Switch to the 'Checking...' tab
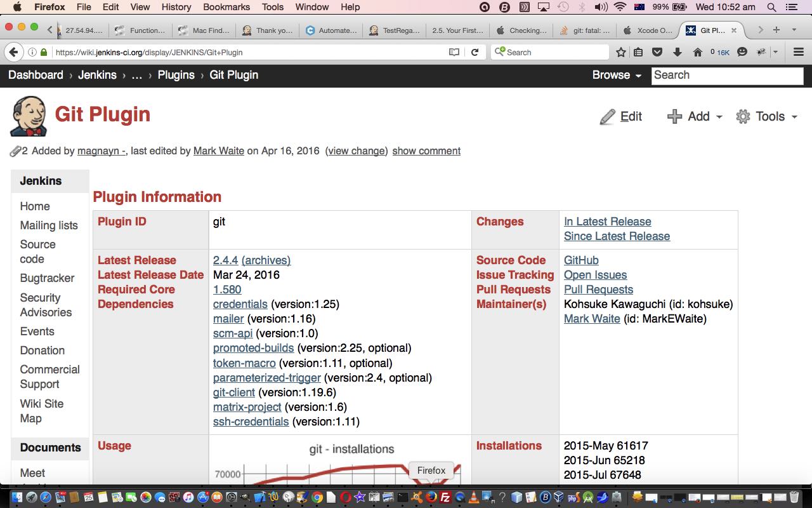Viewport: 812px width, 508px height. coord(521,30)
